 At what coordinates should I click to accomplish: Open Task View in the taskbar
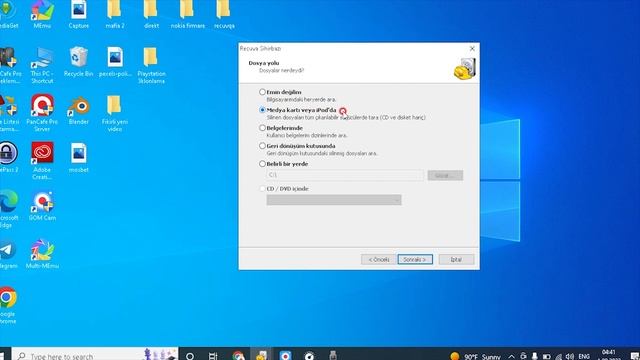[x=213, y=356]
